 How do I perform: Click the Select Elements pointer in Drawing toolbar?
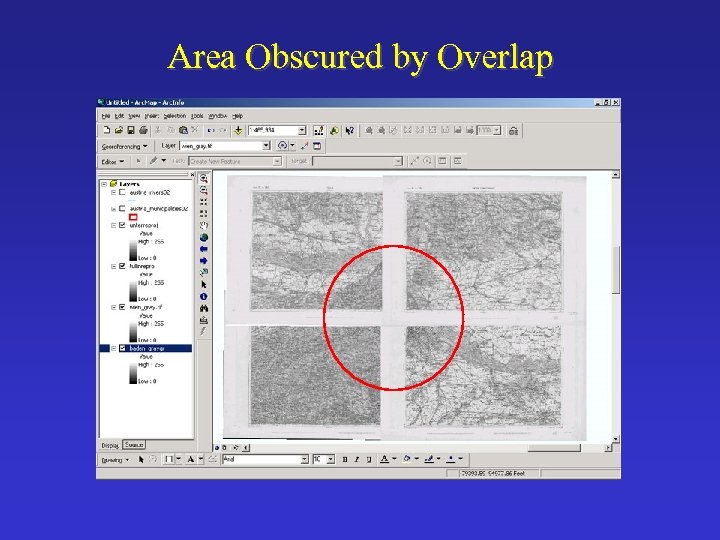[x=141, y=459]
